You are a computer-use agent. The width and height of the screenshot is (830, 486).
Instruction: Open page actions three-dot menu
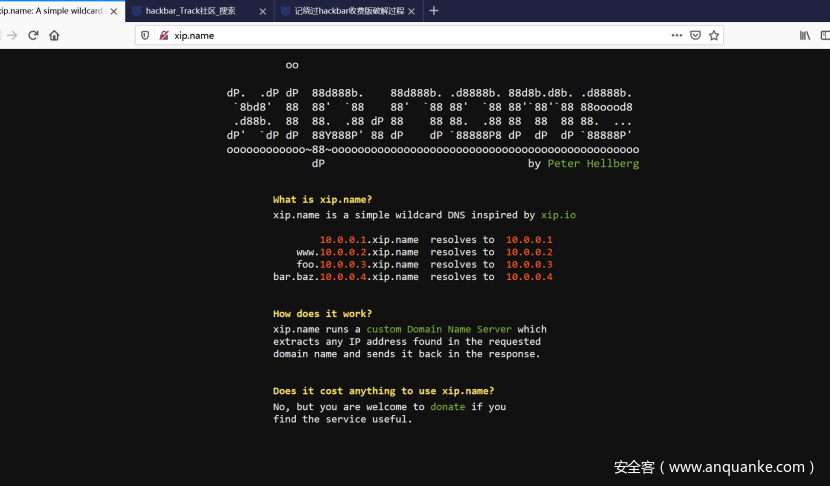tap(676, 35)
